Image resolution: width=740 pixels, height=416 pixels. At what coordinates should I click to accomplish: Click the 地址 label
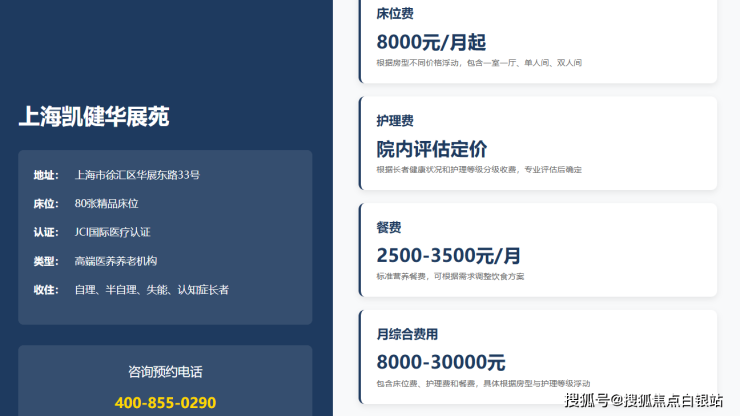click(46, 175)
